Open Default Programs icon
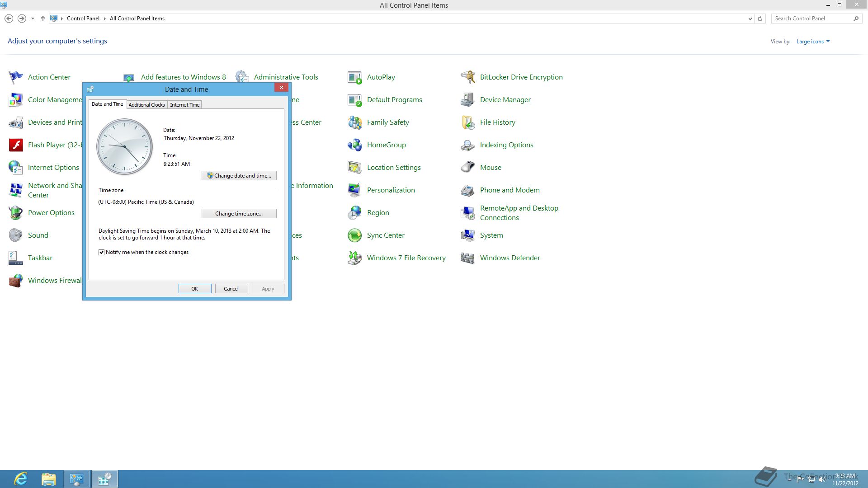868x488 pixels. coord(355,100)
